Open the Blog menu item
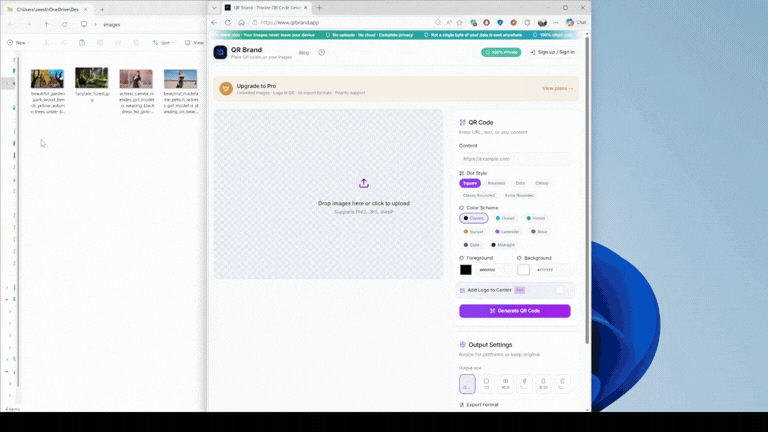Screen dimensions: 768x432 tap(303, 52)
